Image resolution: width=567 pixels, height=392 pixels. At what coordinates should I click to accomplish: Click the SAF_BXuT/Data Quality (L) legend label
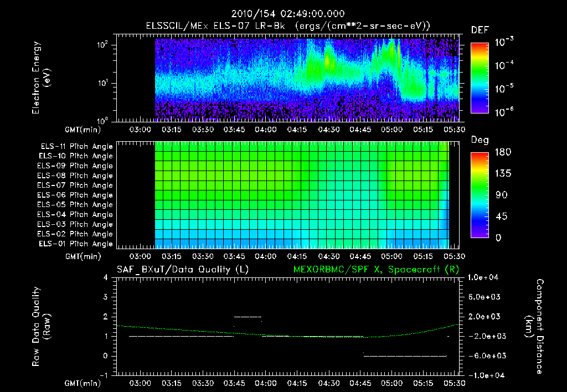[183, 270]
